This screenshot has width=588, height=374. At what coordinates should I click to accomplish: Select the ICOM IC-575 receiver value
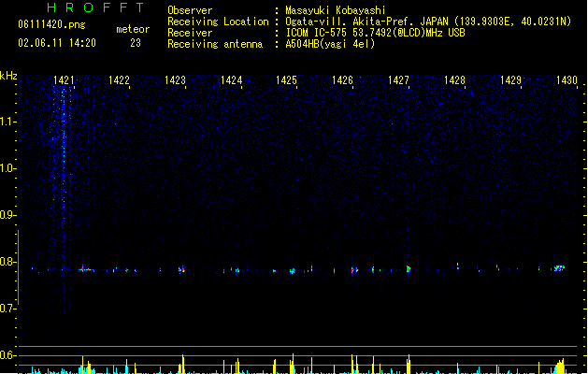pos(375,33)
